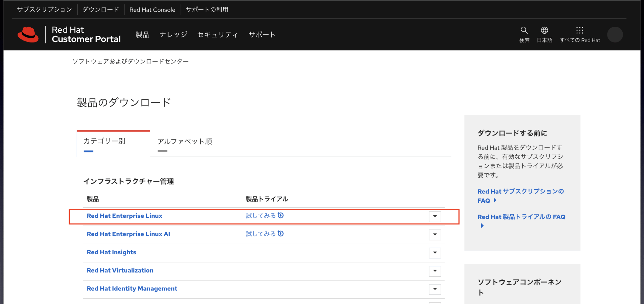Click the globe language icon
The image size is (644, 304).
(x=544, y=30)
